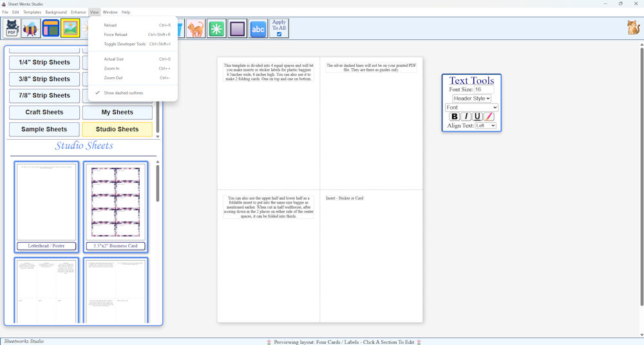Screen dimensions: 644x345
Task: Click the Studio Sheets heading
Action: pyautogui.click(x=84, y=145)
